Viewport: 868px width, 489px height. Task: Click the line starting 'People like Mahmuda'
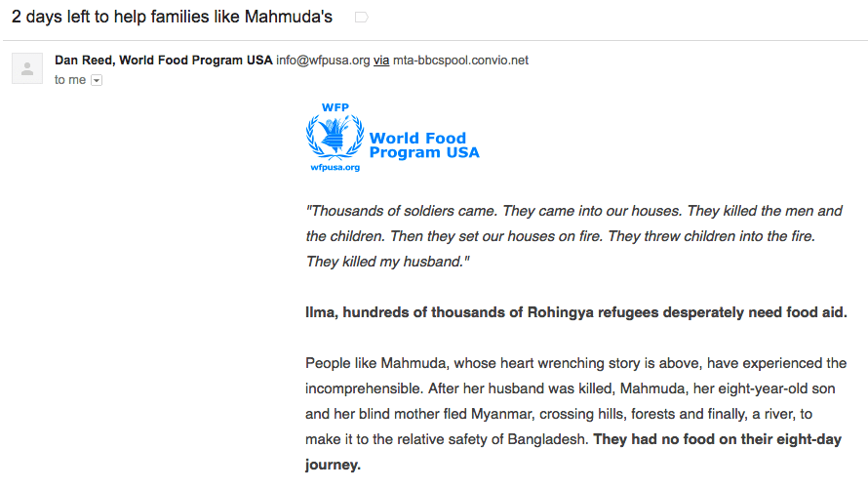(575, 363)
